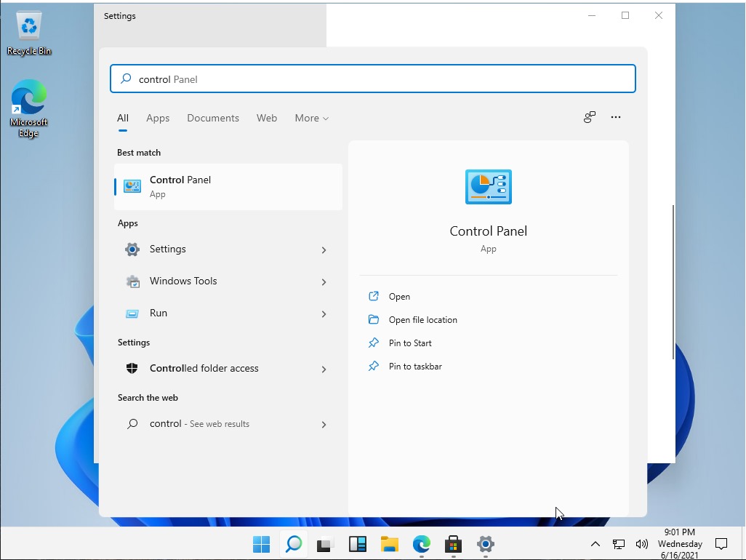Switch to the Documents search tab
746x560 pixels.
(x=213, y=118)
